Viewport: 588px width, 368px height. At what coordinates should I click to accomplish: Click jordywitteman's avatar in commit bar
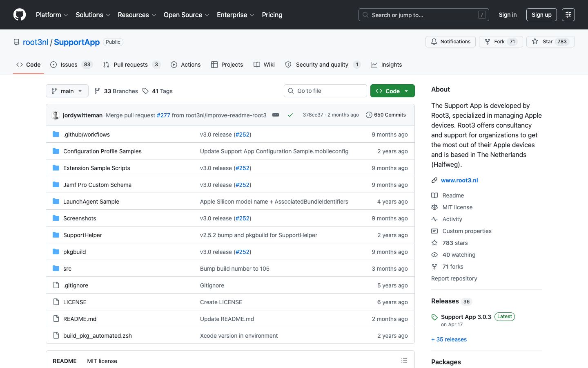click(56, 115)
